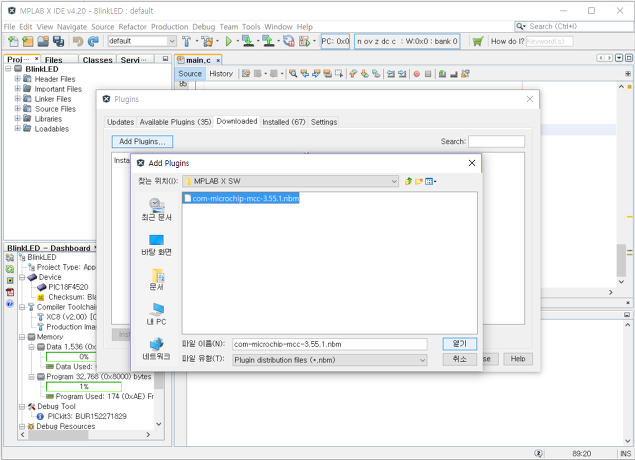Click the Undo arrow icon
The image size is (635, 460).
(78, 41)
